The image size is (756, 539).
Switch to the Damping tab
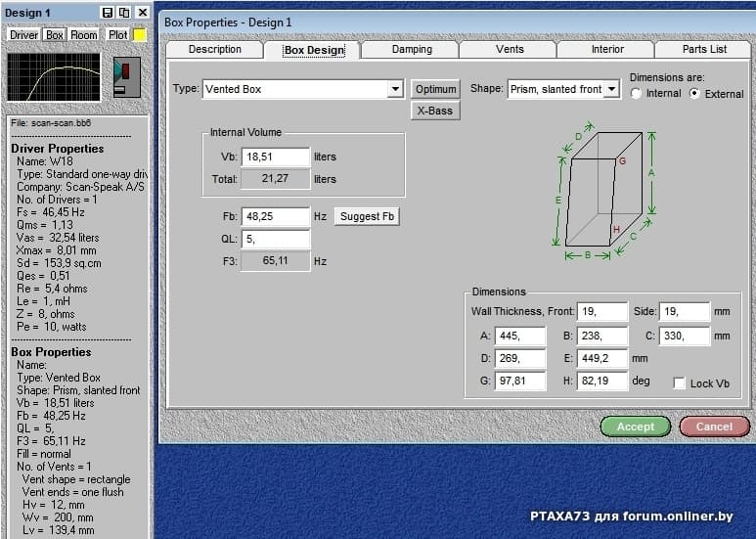coord(411,49)
